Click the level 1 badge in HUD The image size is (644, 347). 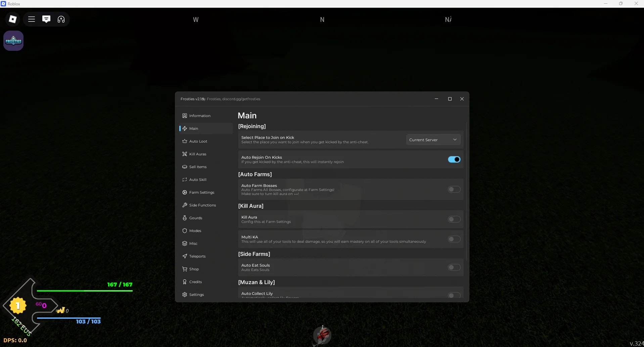tap(18, 306)
